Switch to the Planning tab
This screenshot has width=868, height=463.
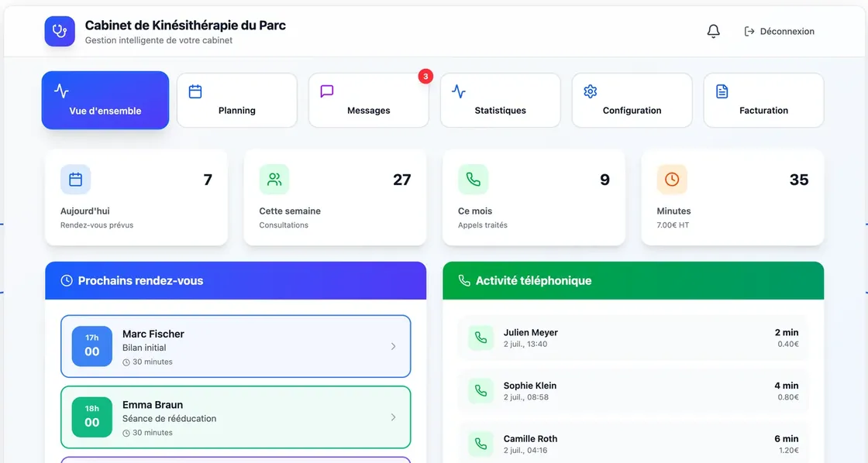tap(237, 100)
